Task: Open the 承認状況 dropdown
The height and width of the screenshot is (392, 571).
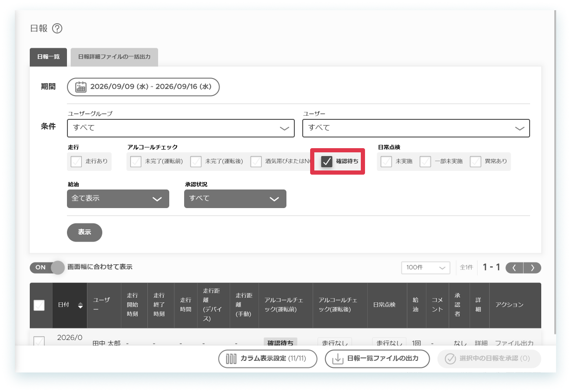Action: tap(235, 199)
